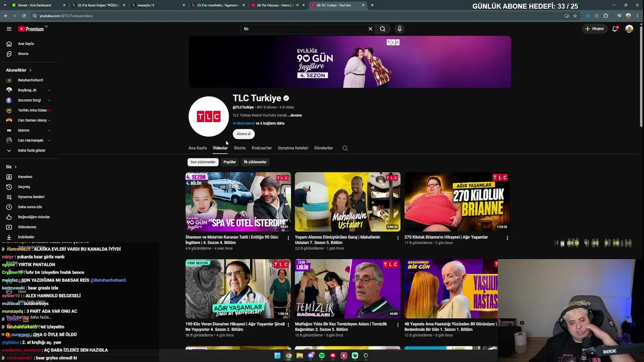Open Discord from the taskbar
Image resolution: width=644 pixels, height=362 pixels.
tap(310, 355)
